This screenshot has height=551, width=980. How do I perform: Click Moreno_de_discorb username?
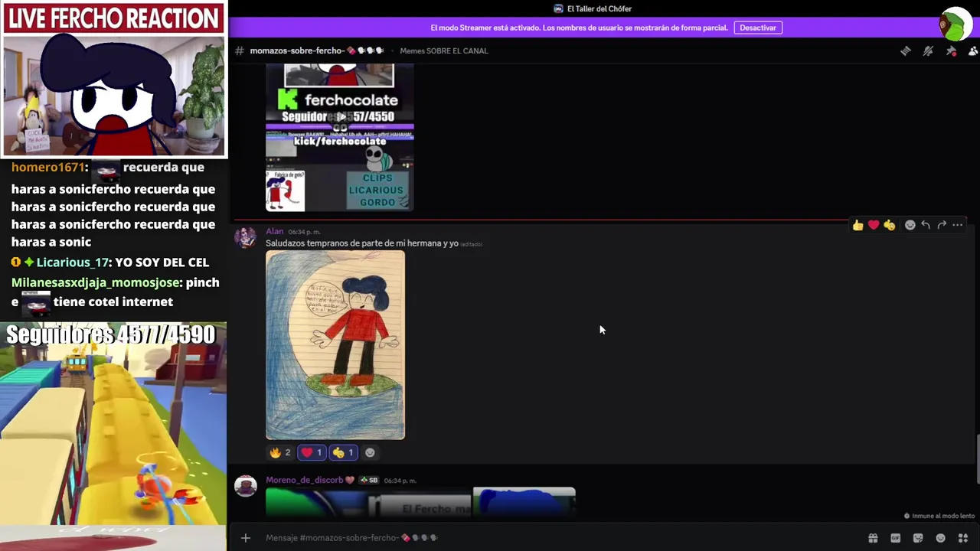click(x=305, y=480)
